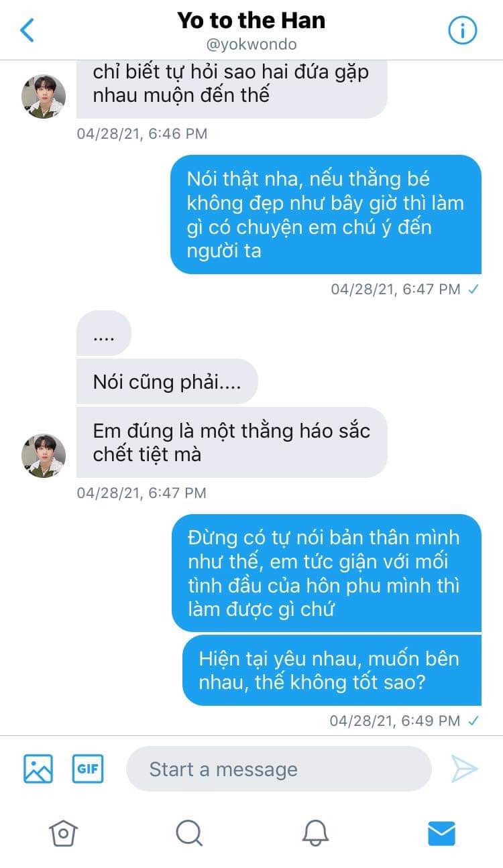
Task: Open the Notifications bell icon
Action: [315, 833]
